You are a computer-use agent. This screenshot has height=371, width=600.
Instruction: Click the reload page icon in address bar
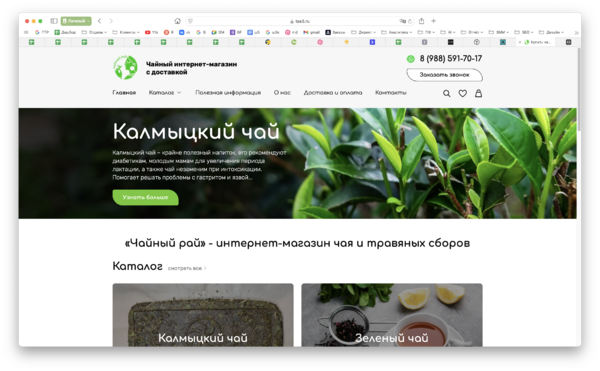pyautogui.click(x=410, y=21)
